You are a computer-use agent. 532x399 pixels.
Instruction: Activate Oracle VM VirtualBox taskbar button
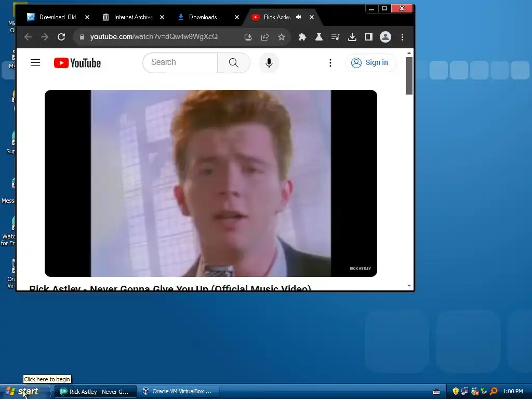click(179, 392)
